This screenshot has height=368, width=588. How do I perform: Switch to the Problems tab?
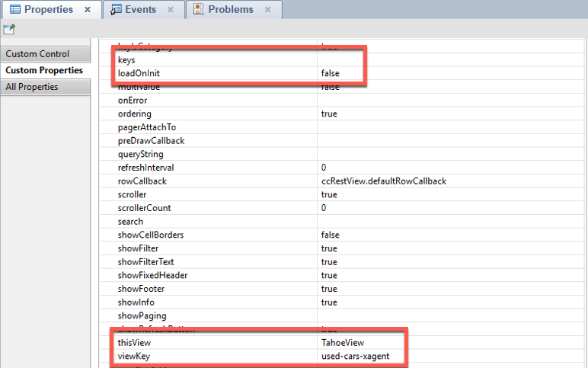tap(230, 10)
